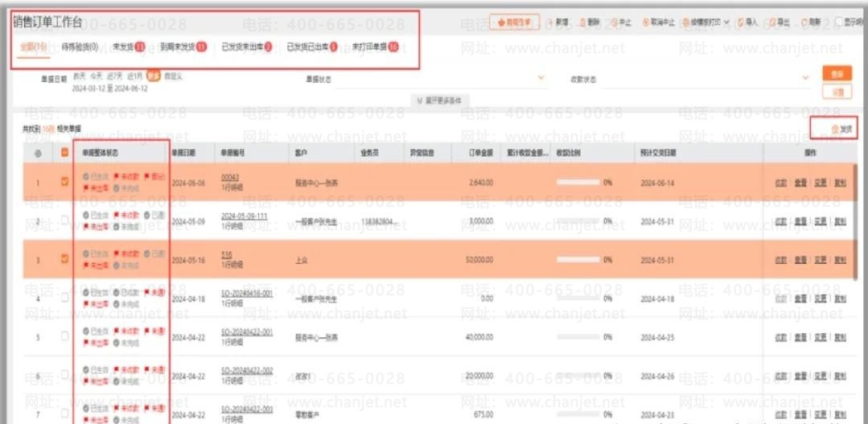Check the checkbox for order SO-20240422-001
This screenshot has width=868, height=424.
pos(64,336)
